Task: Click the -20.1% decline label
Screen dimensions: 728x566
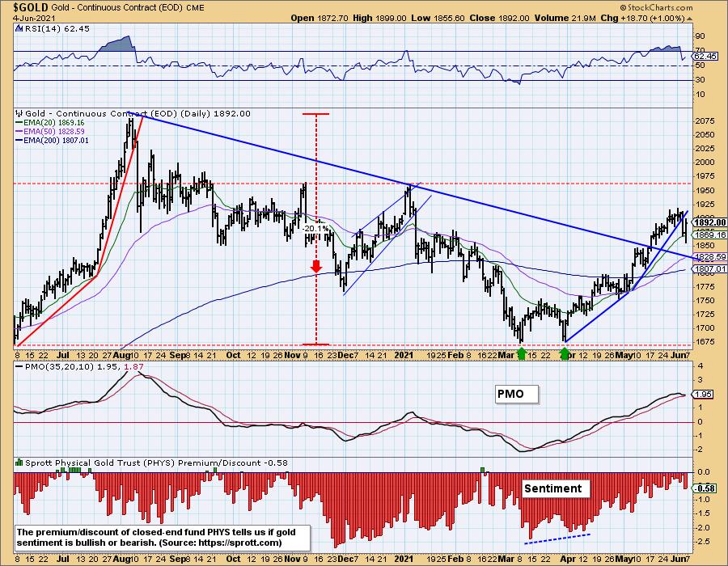Action: coord(314,228)
